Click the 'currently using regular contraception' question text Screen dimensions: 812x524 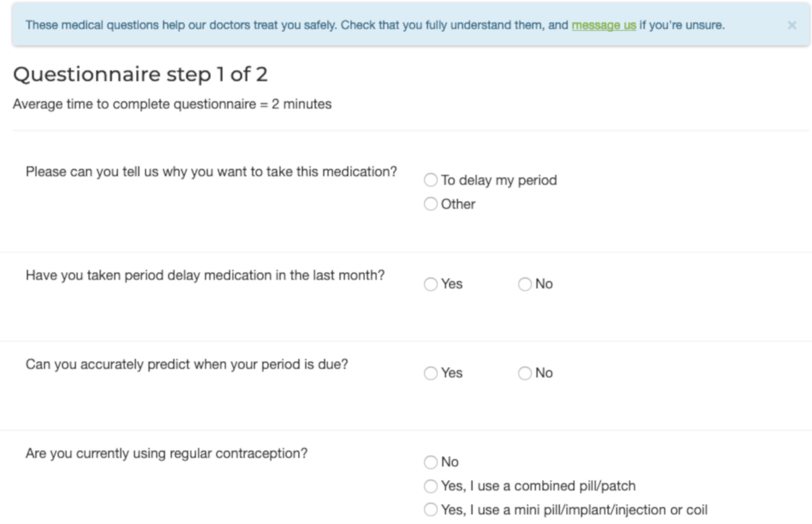pos(166,453)
